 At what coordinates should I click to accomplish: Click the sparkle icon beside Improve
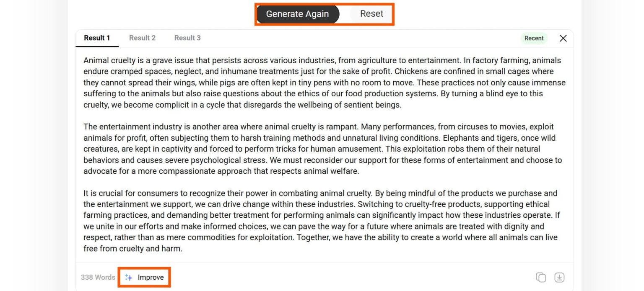pos(129,277)
